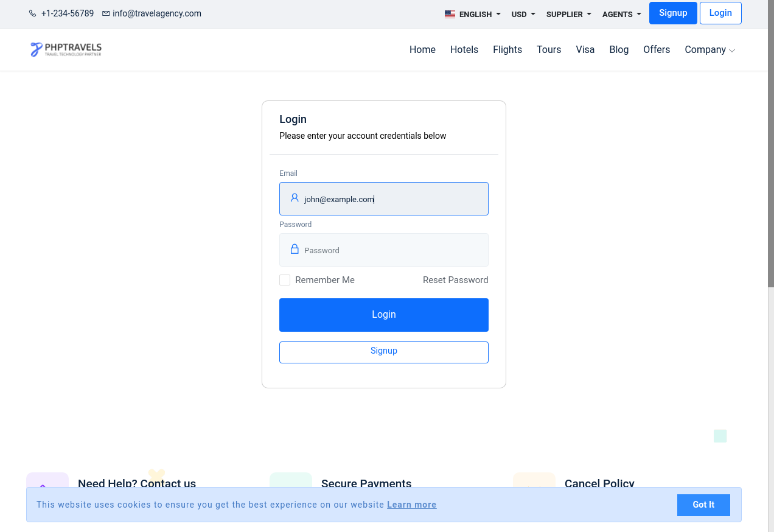
Task: Click the user icon in Email field
Action: pos(295,198)
